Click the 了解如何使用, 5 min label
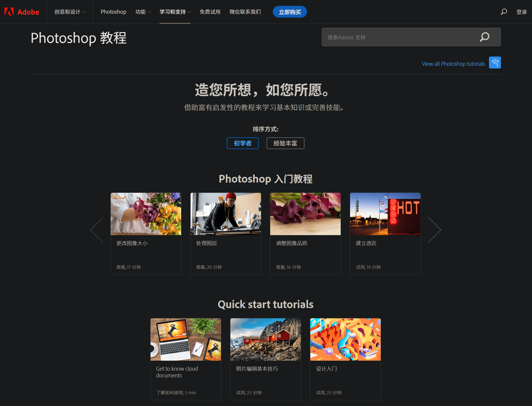Image resolution: width=532 pixels, height=406 pixels. pos(176,393)
